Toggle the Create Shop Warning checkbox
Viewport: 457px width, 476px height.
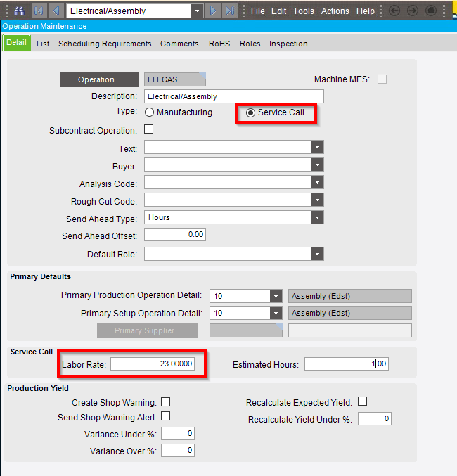click(165, 402)
